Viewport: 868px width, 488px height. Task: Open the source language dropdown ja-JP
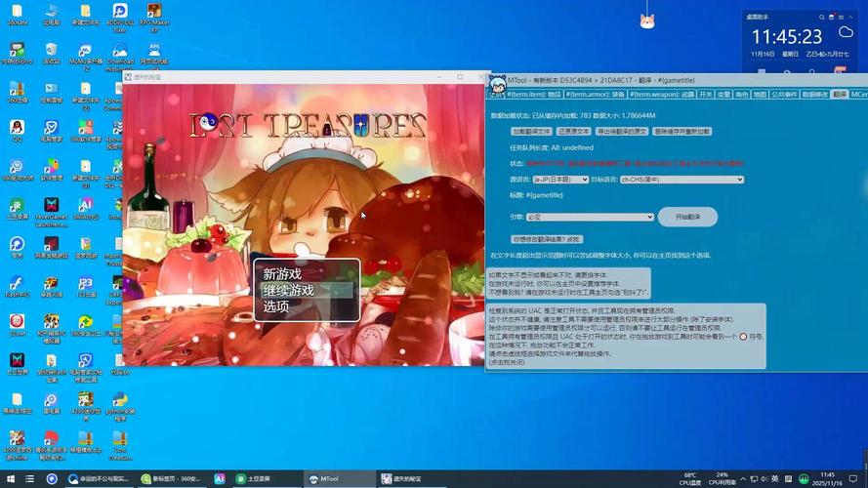point(560,180)
